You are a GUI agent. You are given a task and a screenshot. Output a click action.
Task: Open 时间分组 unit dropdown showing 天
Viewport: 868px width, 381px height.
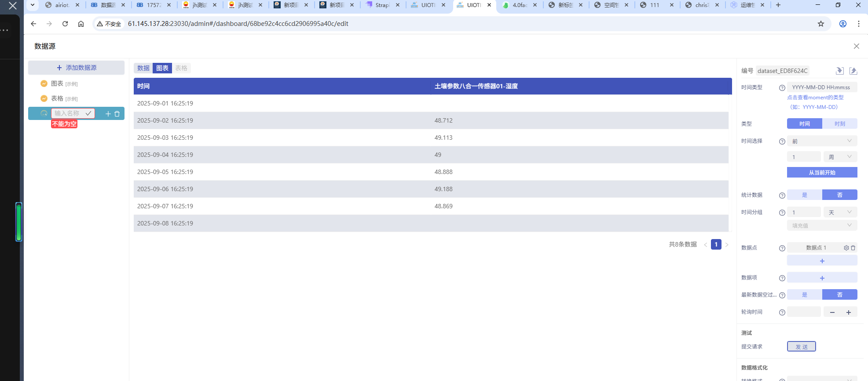point(840,212)
